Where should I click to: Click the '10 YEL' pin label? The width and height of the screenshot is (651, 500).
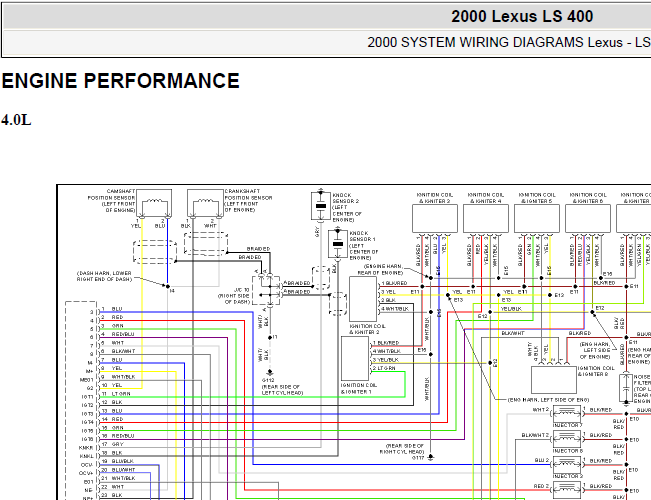pyautogui.click(x=112, y=385)
